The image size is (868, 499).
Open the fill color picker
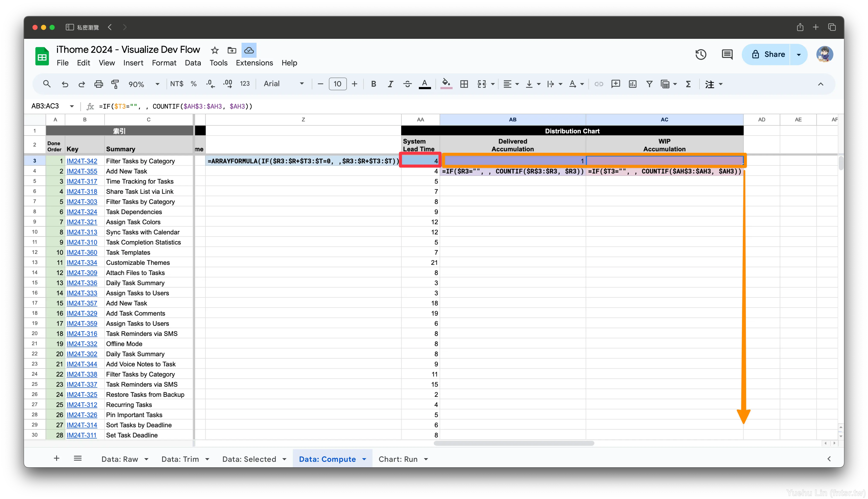click(446, 84)
